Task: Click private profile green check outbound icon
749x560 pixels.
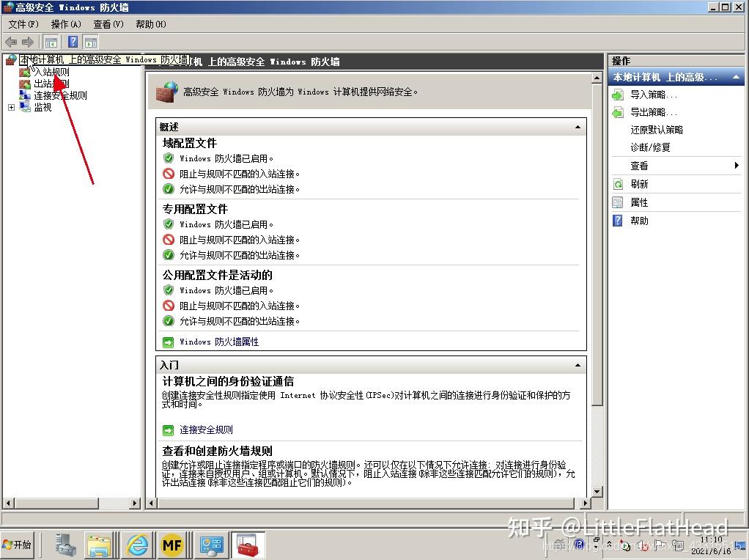Action: click(x=168, y=254)
